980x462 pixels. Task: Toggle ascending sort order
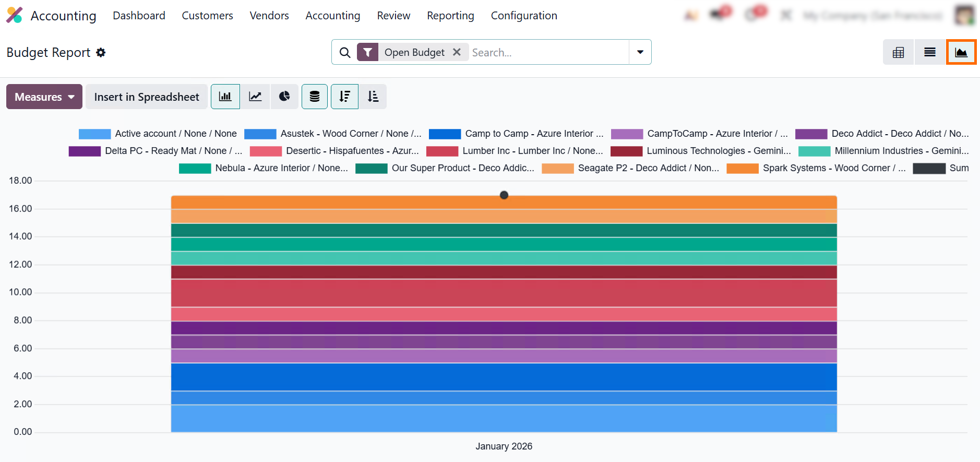coord(373,97)
